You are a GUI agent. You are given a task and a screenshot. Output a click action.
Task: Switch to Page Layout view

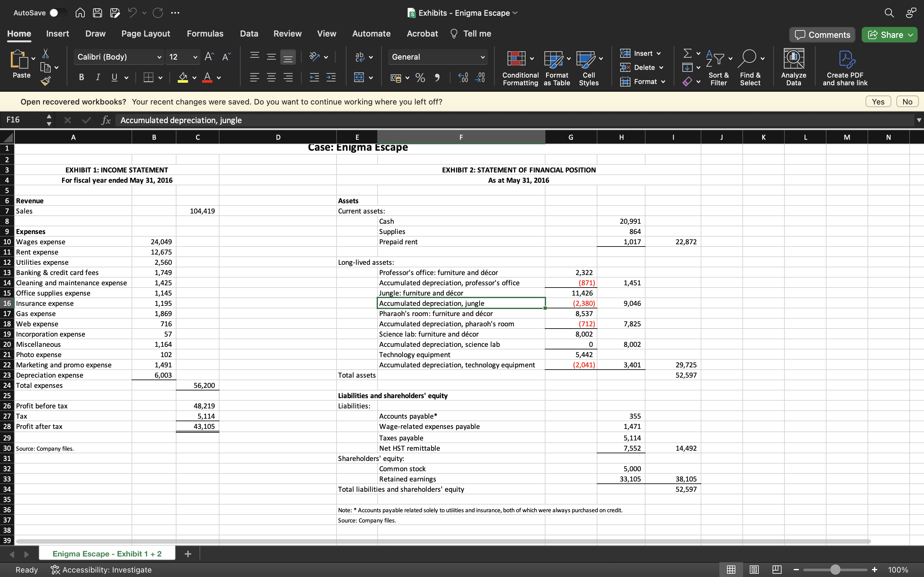(x=754, y=569)
